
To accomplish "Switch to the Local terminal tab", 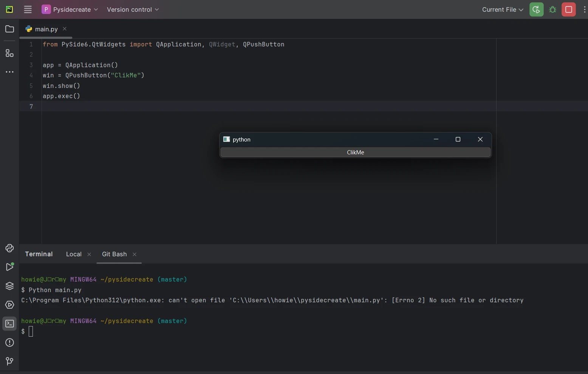I will pyautogui.click(x=74, y=254).
